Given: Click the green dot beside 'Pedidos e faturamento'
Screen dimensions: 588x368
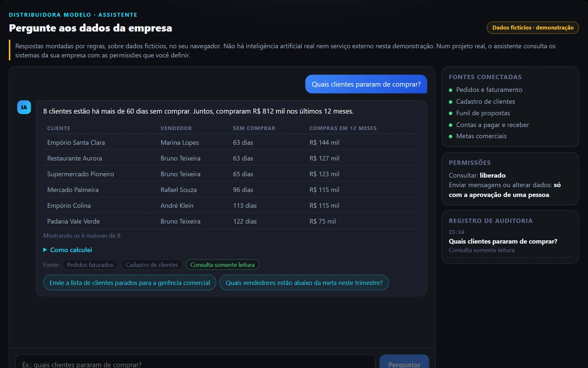Looking at the screenshot, I should 451,90.
